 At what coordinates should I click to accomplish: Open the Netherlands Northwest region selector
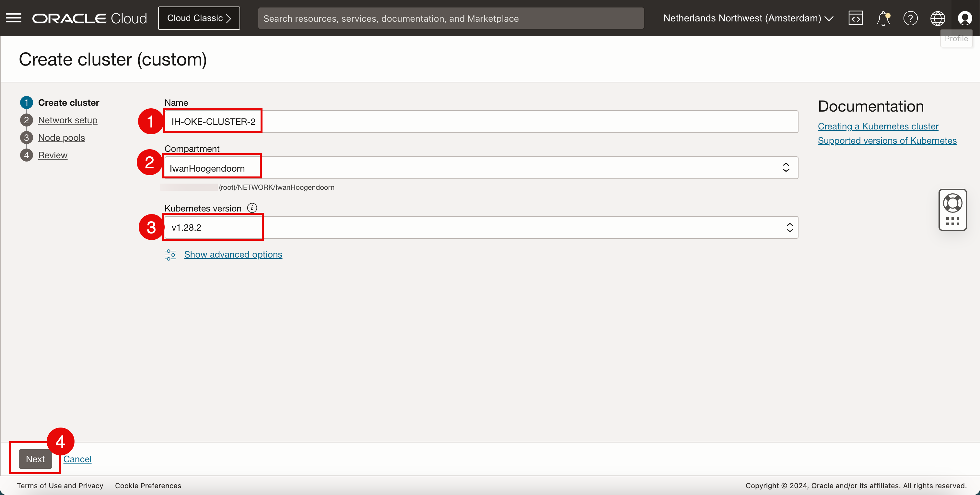[748, 18]
